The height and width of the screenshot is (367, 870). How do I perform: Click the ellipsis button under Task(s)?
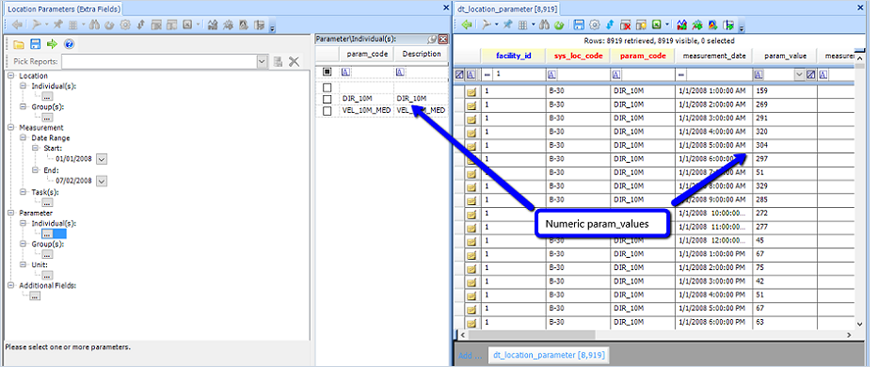47,202
